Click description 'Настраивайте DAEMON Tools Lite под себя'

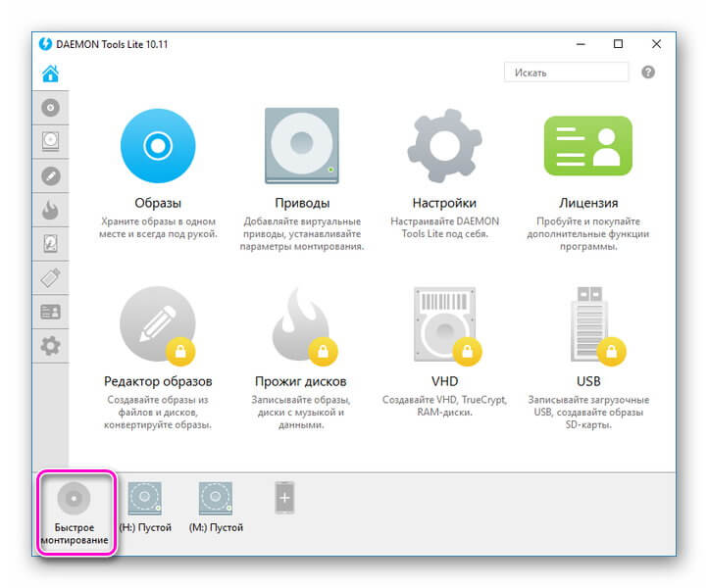point(445,228)
